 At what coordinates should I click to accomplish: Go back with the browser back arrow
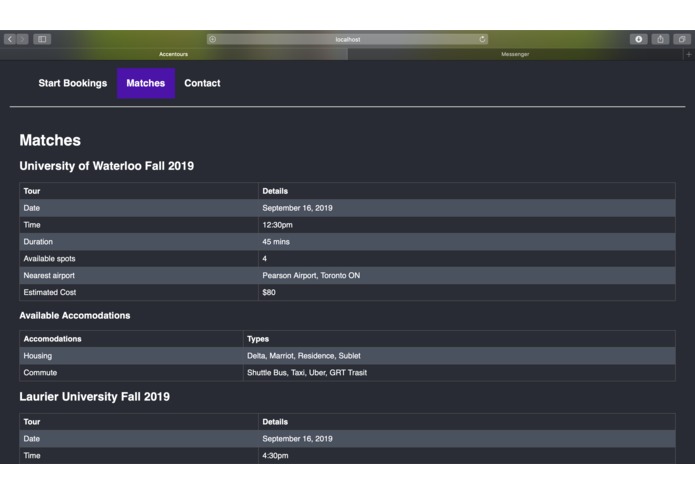coord(10,39)
